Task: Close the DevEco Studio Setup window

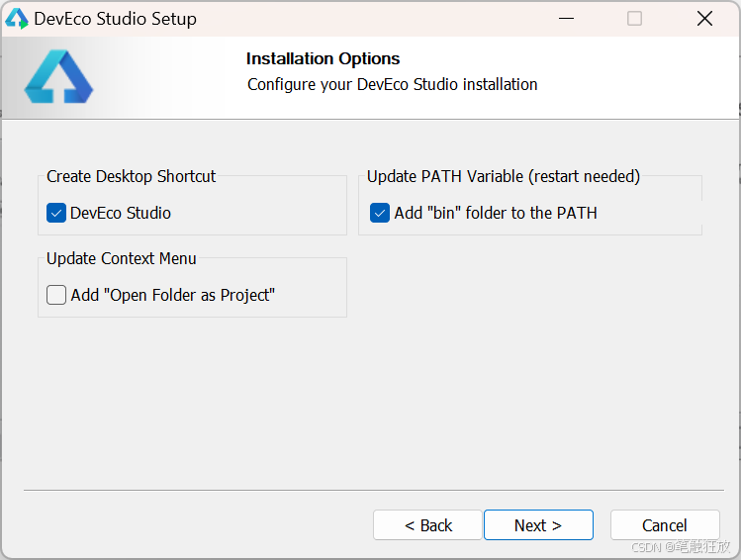Action: coord(704,19)
